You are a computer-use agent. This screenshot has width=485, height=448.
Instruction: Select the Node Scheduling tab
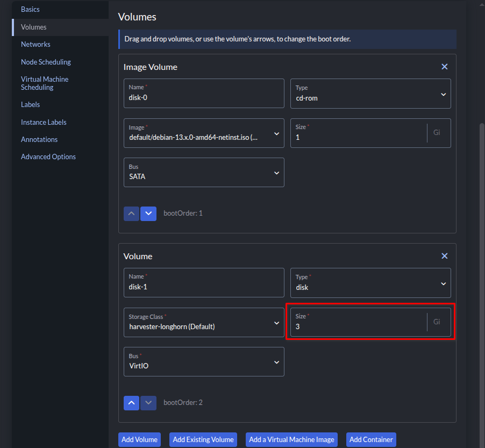[46, 62]
